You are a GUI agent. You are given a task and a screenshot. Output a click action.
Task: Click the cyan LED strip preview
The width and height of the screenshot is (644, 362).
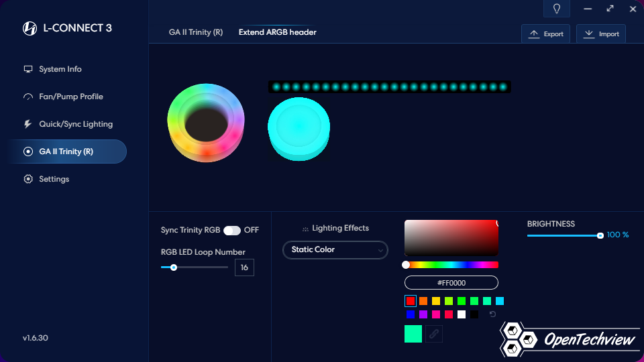pos(389,87)
